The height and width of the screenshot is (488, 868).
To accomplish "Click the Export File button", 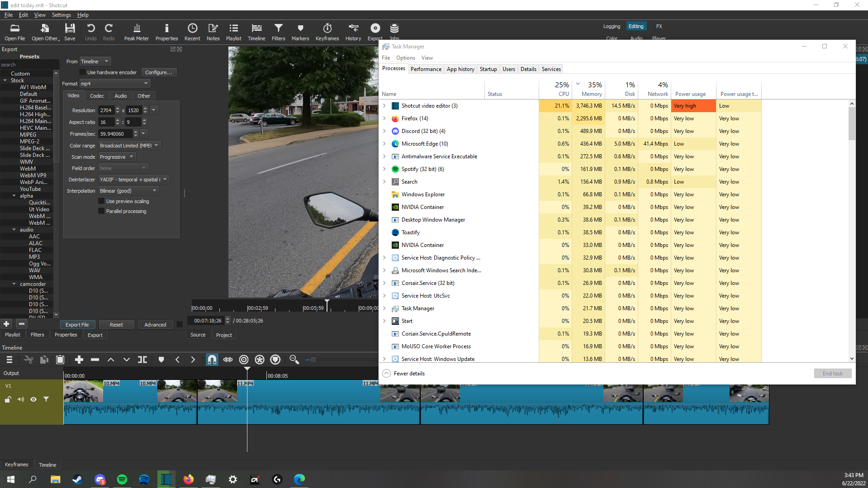I will (77, 325).
